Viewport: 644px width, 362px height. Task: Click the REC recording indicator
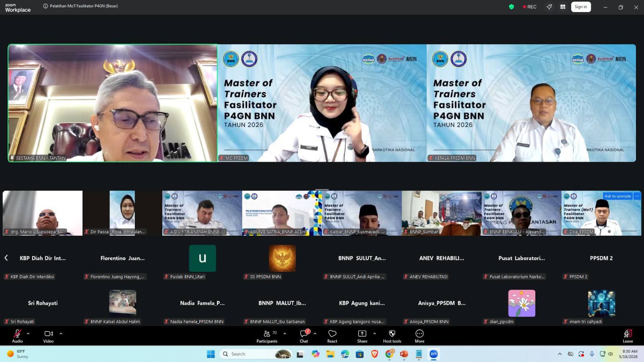click(530, 7)
